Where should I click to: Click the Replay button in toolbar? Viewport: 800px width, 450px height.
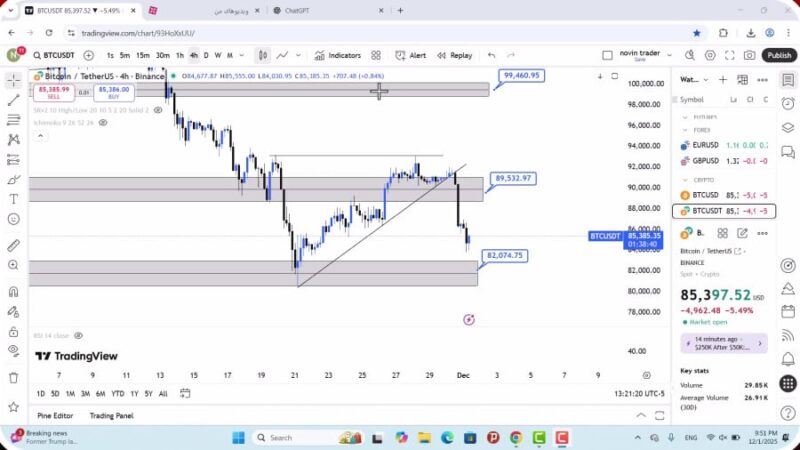tap(455, 56)
